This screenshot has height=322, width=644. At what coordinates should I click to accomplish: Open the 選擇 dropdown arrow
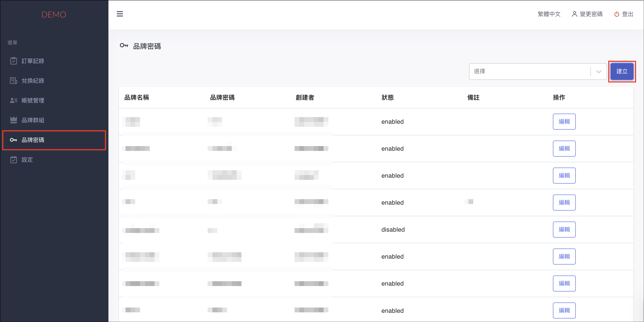599,72
